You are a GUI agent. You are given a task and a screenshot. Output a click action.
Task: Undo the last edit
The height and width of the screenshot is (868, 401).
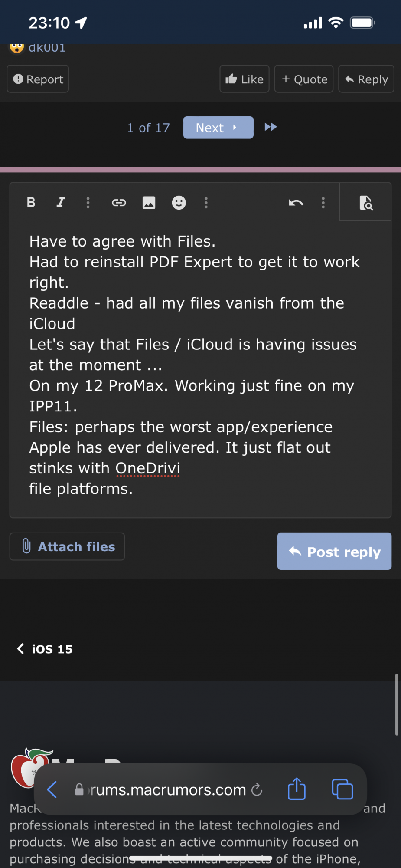coord(296,203)
